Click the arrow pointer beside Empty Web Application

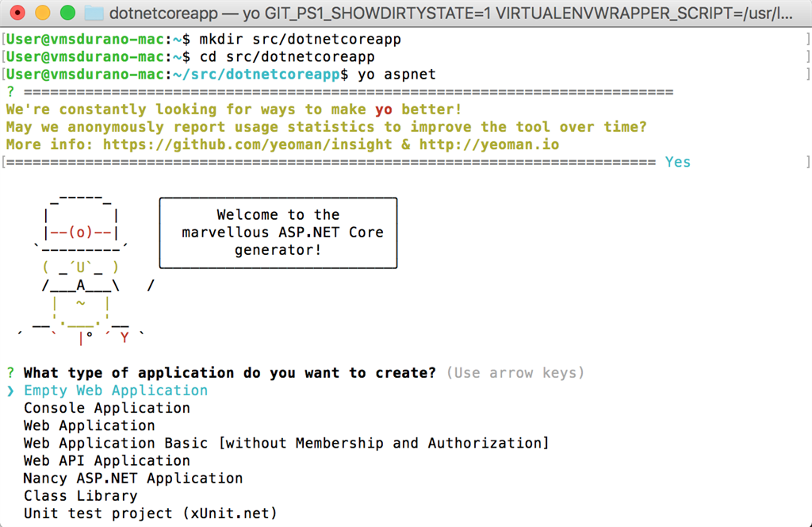tap(10, 390)
